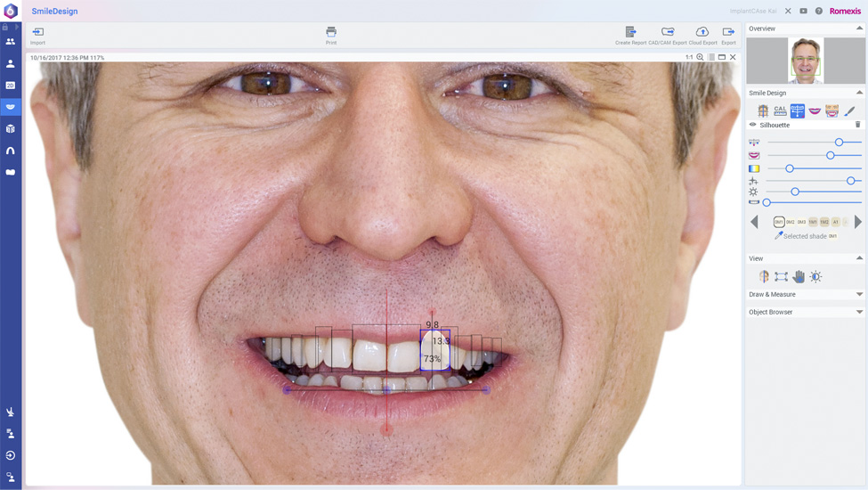Collapse the Smile Design panel
The image size is (868, 490).
pos(859,93)
